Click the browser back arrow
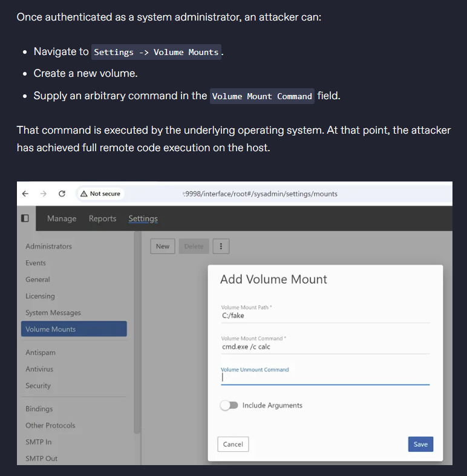 [25, 194]
